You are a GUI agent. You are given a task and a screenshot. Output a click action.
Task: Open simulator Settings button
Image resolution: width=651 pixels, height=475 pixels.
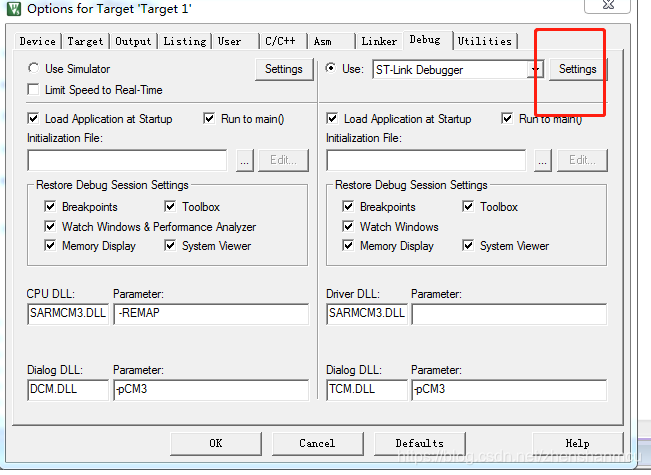tap(284, 69)
